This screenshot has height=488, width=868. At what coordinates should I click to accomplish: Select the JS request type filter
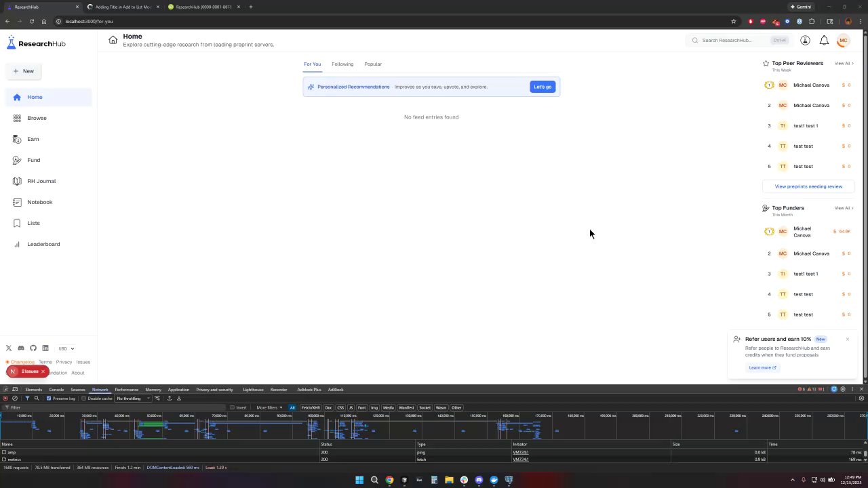(351, 408)
